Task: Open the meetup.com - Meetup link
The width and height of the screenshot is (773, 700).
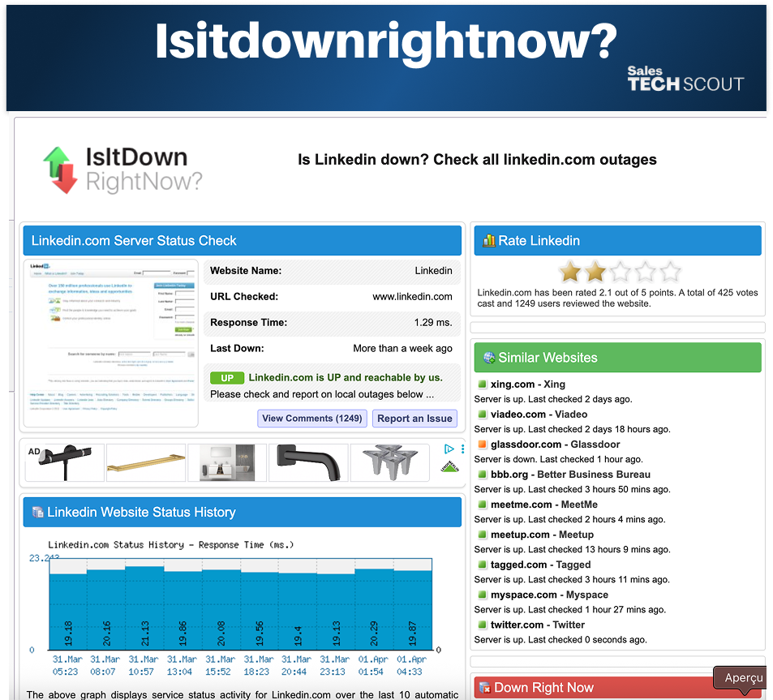Action: tap(542, 535)
